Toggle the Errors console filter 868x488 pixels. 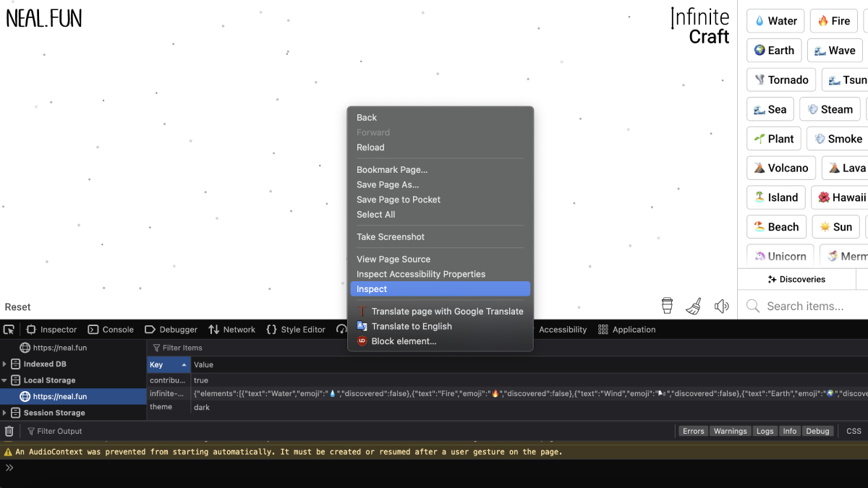(693, 431)
